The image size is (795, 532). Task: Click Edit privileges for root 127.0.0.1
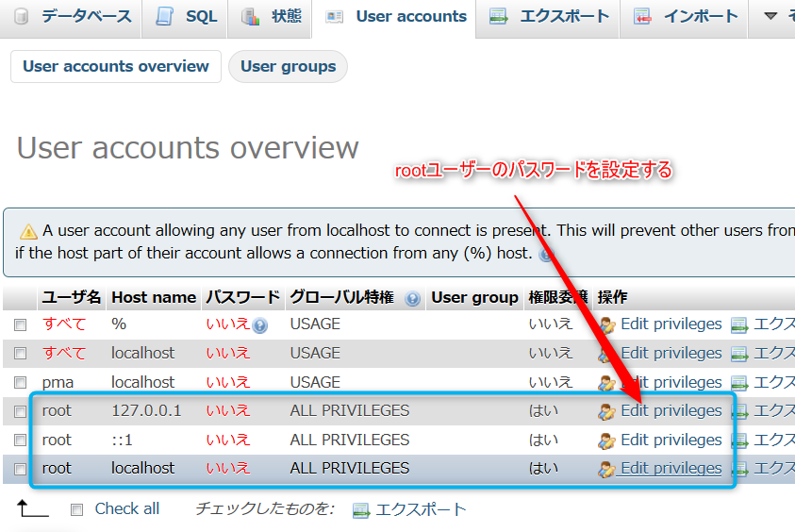(x=671, y=410)
